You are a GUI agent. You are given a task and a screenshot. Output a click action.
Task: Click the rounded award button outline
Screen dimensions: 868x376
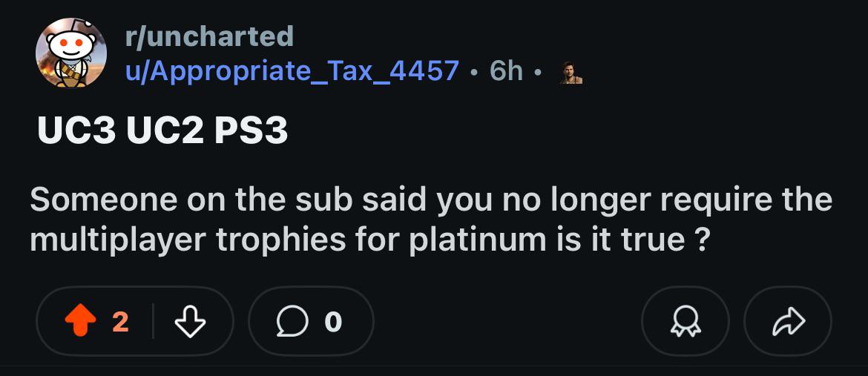click(x=685, y=321)
